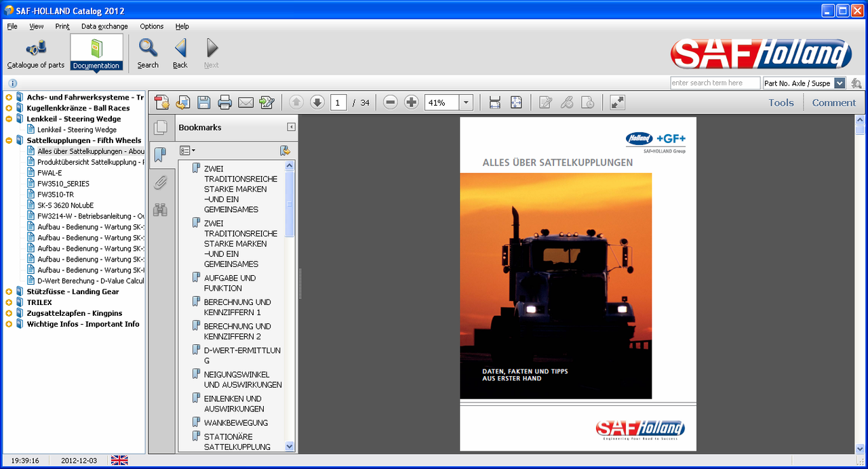Switch to read mode expand icon
Image resolution: width=868 pixels, height=469 pixels.
(x=617, y=102)
